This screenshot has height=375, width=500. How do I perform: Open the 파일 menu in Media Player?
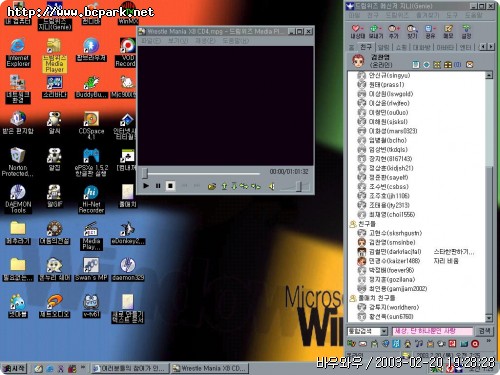(x=151, y=41)
